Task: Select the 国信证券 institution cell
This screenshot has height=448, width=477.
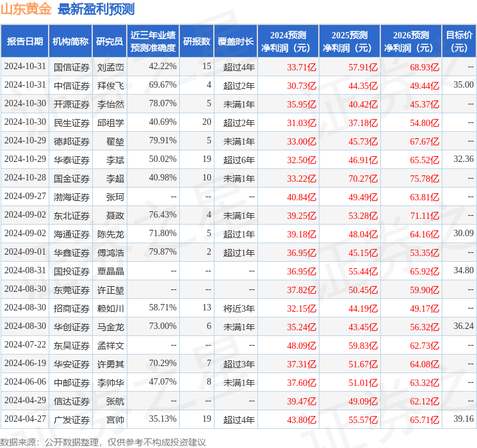Action: point(72,67)
